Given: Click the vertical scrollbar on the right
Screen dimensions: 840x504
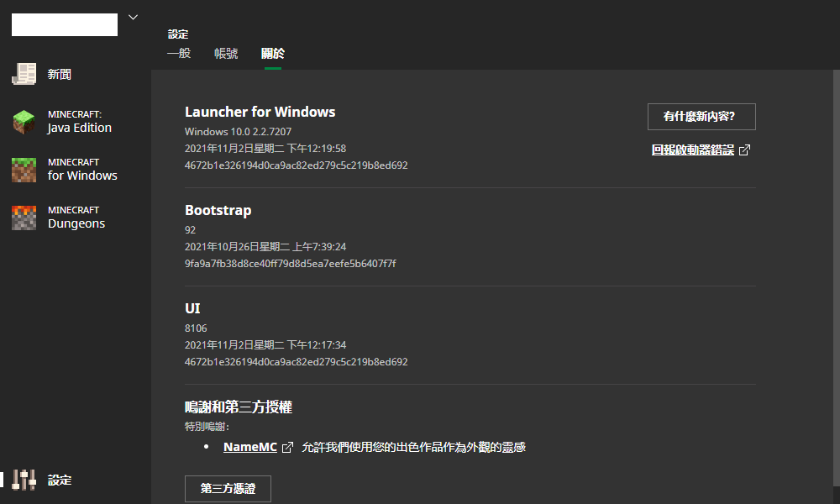Looking at the screenshot, I should (836, 279).
